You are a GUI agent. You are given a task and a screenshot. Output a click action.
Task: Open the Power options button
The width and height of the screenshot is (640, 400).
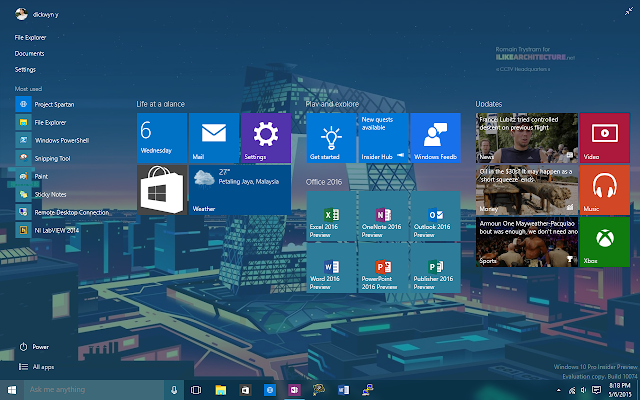pyautogui.click(x=34, y=347)
